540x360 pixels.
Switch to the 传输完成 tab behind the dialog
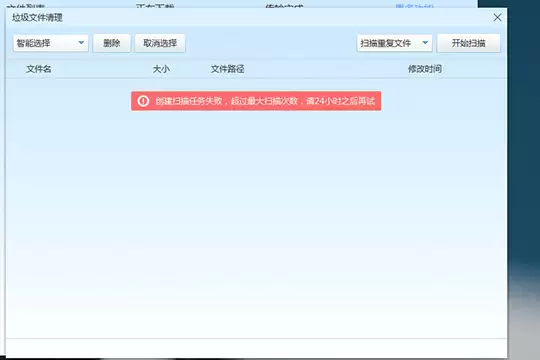[284, 5]
